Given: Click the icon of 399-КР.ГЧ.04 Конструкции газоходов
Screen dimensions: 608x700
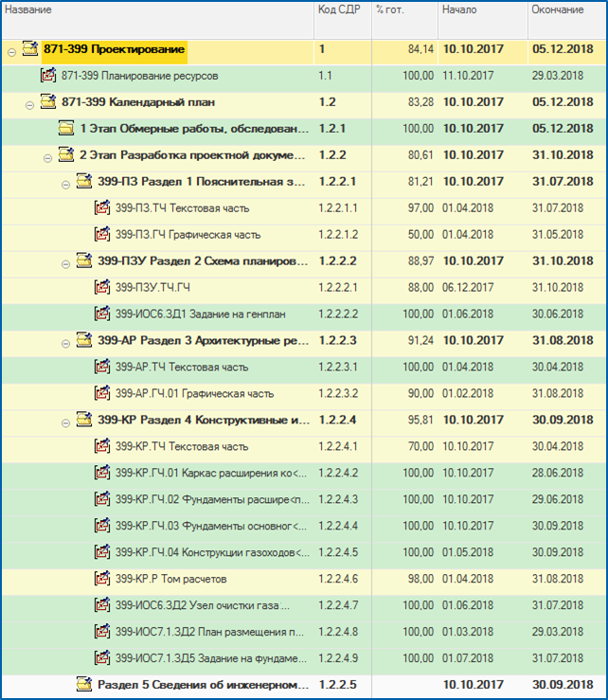Looking at the screenshot, I should [x=102, y=552].
